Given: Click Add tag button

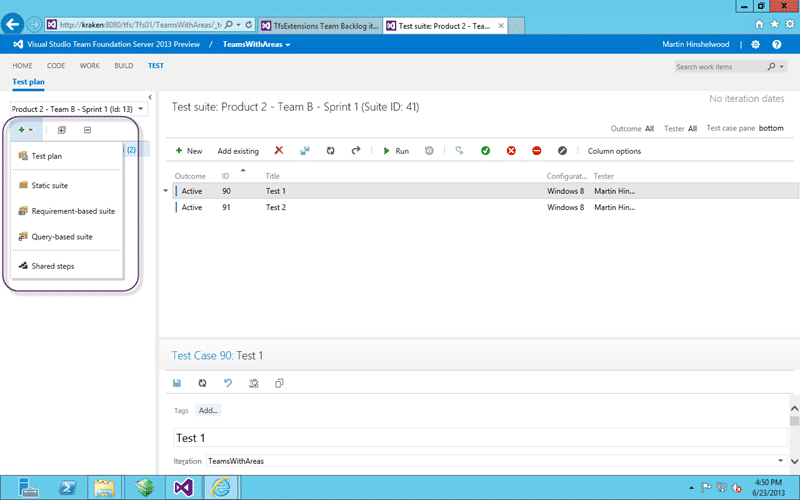Looking at the screenshot, I should tap(208, 410).
